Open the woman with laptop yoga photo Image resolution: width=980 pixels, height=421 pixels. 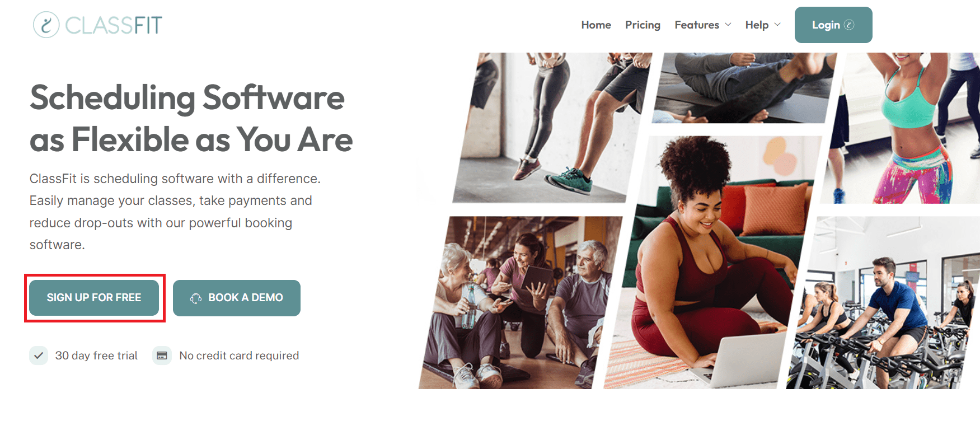click(x=712, y=262)
